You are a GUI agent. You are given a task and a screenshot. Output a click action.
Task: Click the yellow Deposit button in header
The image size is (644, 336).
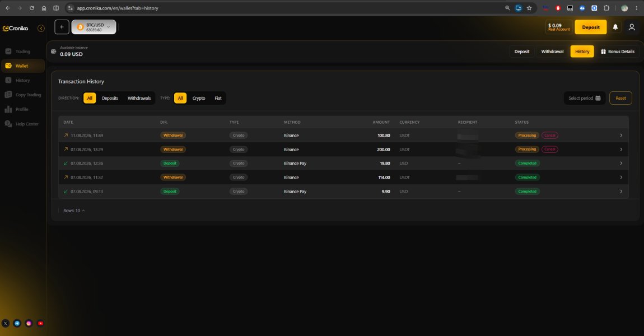pos(591,27)
